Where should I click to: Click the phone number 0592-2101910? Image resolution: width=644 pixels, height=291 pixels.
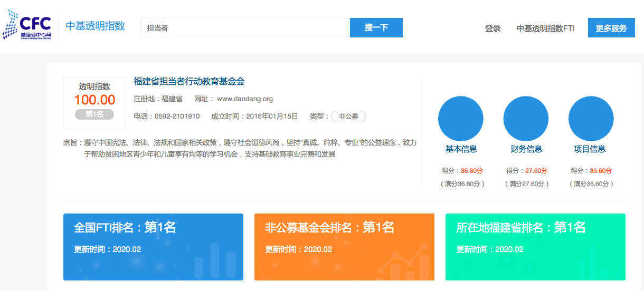pos(177,117)
